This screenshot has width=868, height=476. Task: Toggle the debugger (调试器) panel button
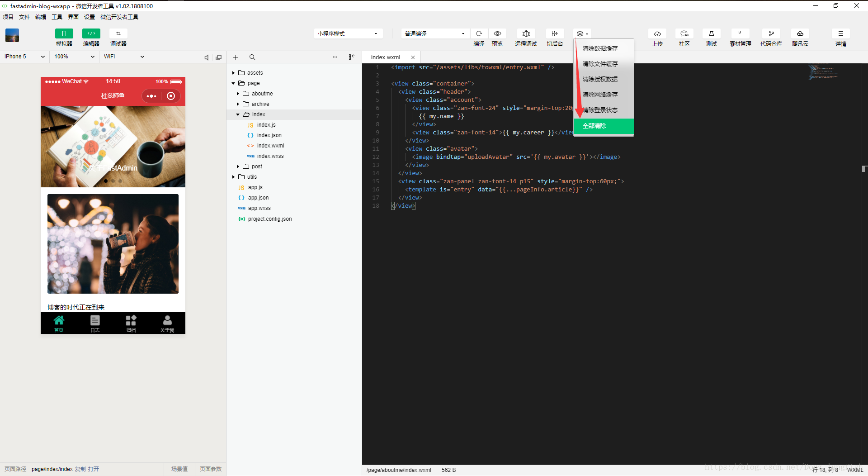(118, 34)
